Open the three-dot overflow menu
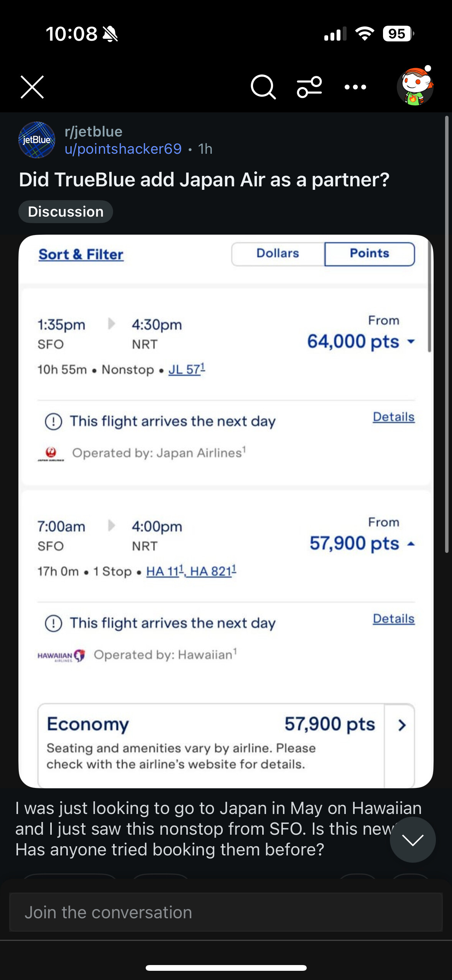Screen dimensions: 452x980 coord(355,87)
